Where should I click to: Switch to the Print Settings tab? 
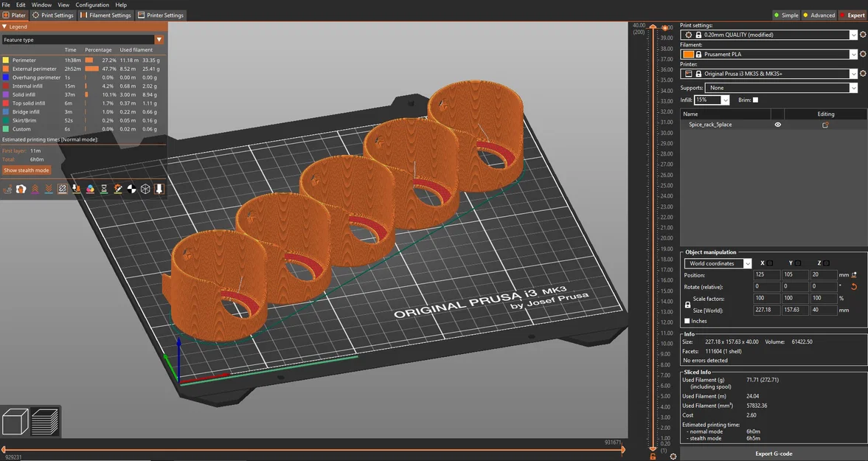click(52, 15)
